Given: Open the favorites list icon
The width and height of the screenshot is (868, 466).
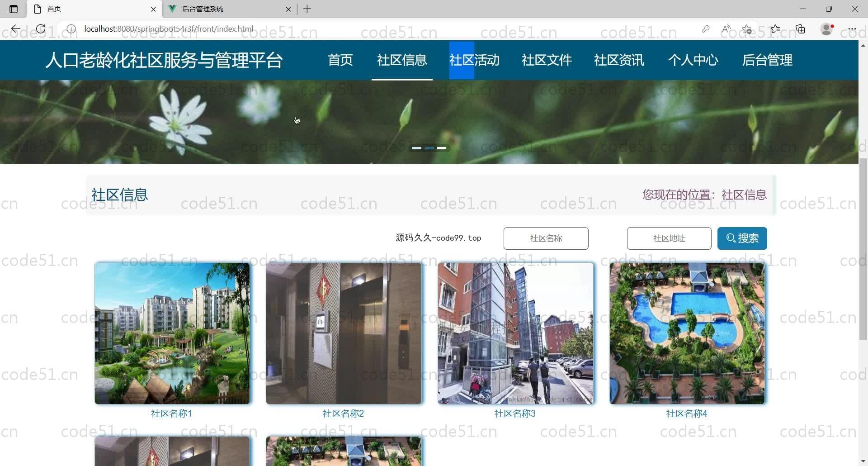Looking at the screenshot, I should 775,29.
